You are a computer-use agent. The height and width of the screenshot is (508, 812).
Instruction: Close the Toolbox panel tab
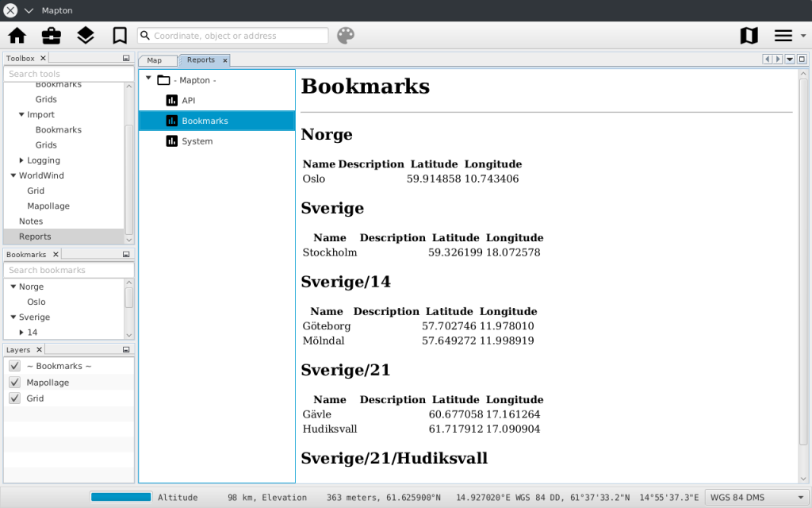tap(43, 58)
